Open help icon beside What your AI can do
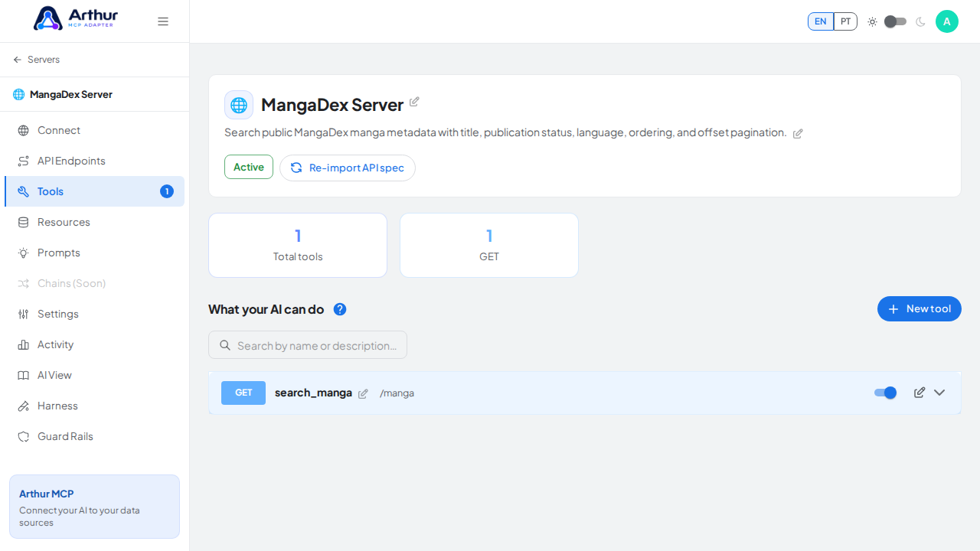980x551 pixels. click(x=340, y=309)
